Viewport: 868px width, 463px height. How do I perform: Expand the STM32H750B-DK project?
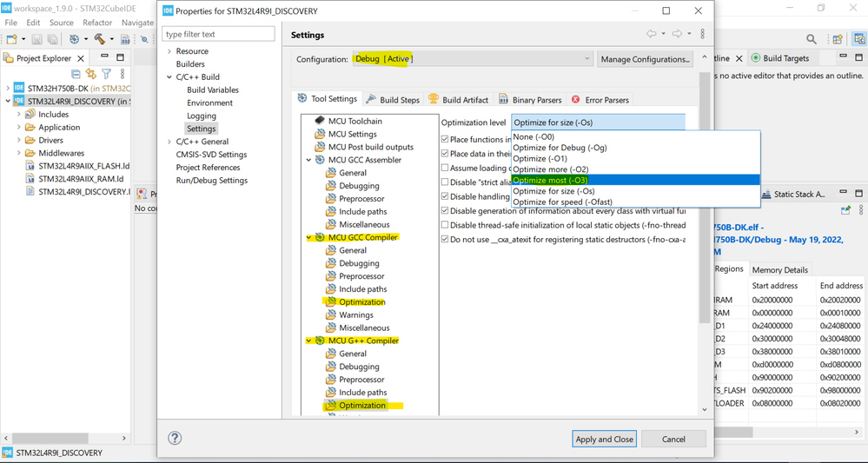[x=7, y=88]
